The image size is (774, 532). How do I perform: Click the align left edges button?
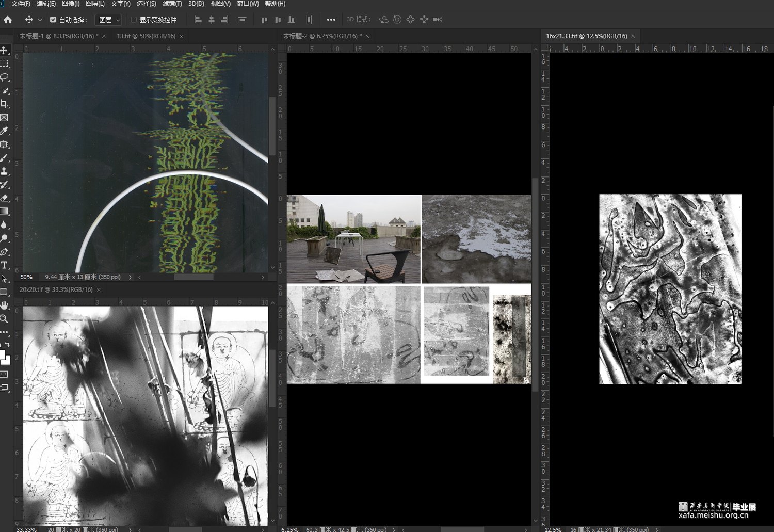click(198, 20)
